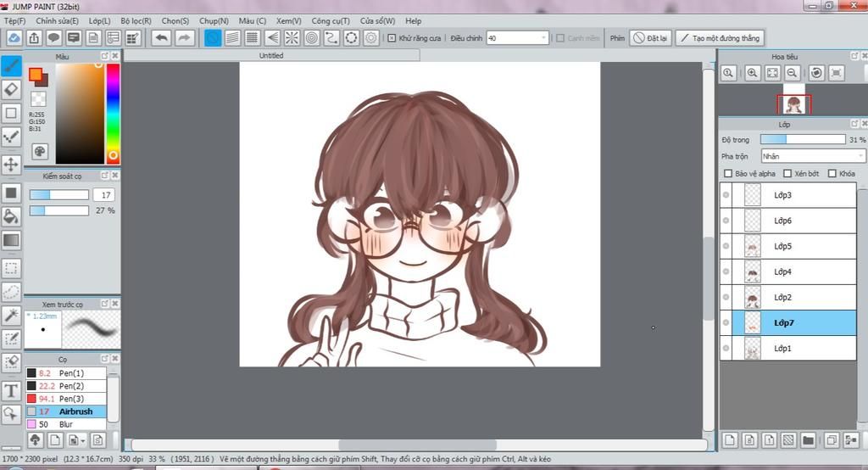Select the rectangular Select tool
The image size is (868, 470).
(x=11, y=268)
